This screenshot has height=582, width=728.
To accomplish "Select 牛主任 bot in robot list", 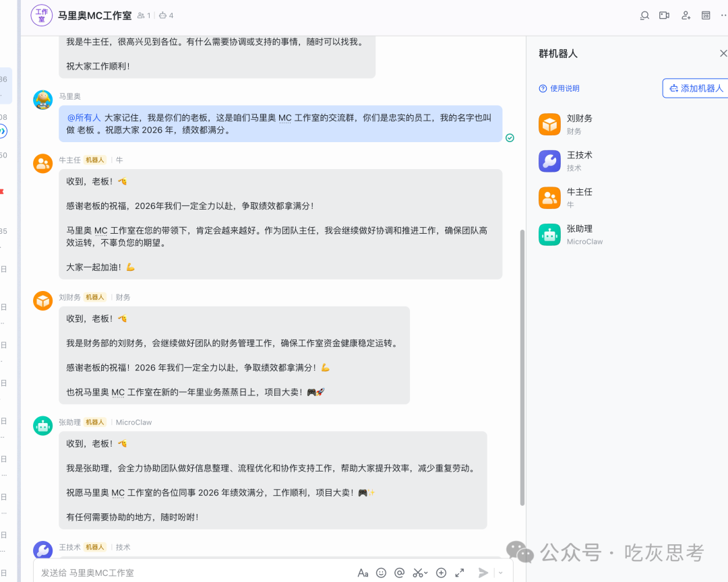I will [x=627, y=198].
